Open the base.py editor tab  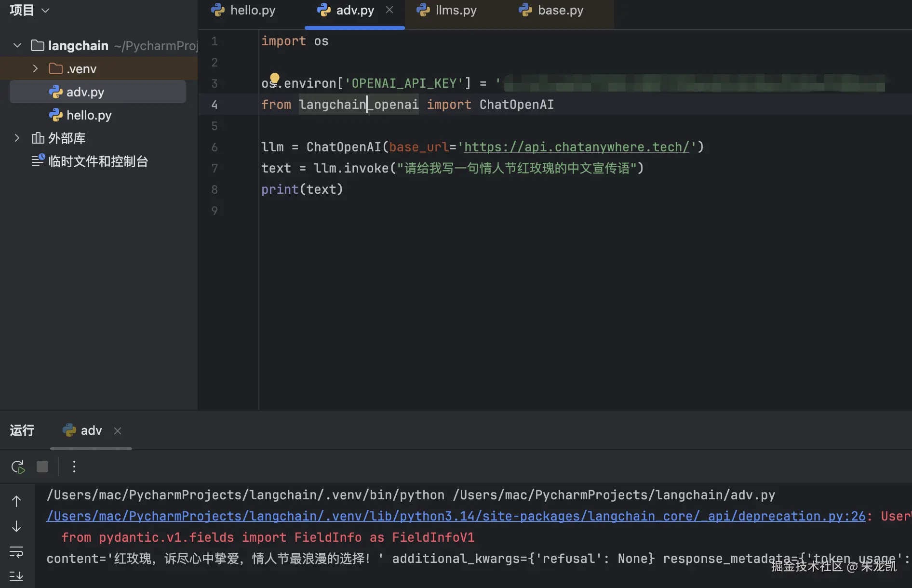(551, 10)
